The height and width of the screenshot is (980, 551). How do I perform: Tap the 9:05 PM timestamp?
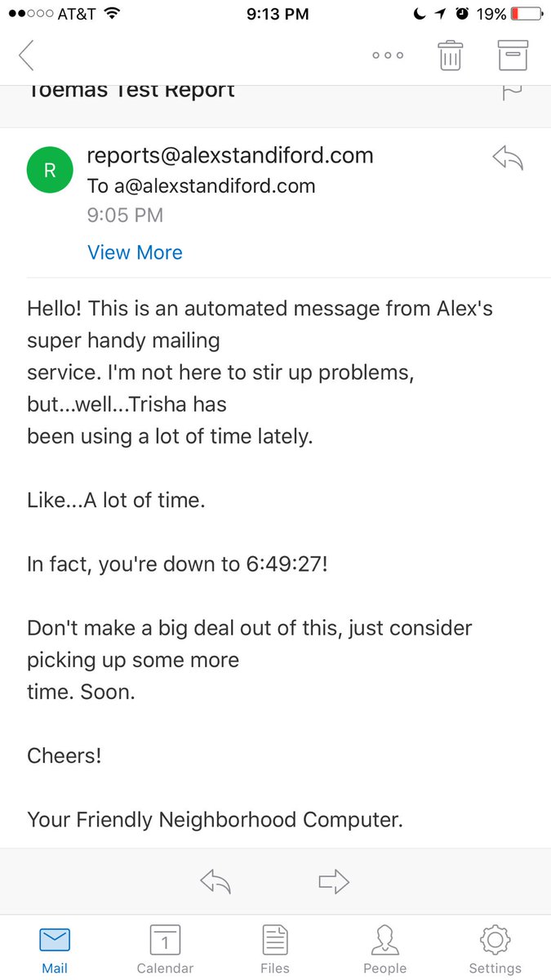pos(125,216)
